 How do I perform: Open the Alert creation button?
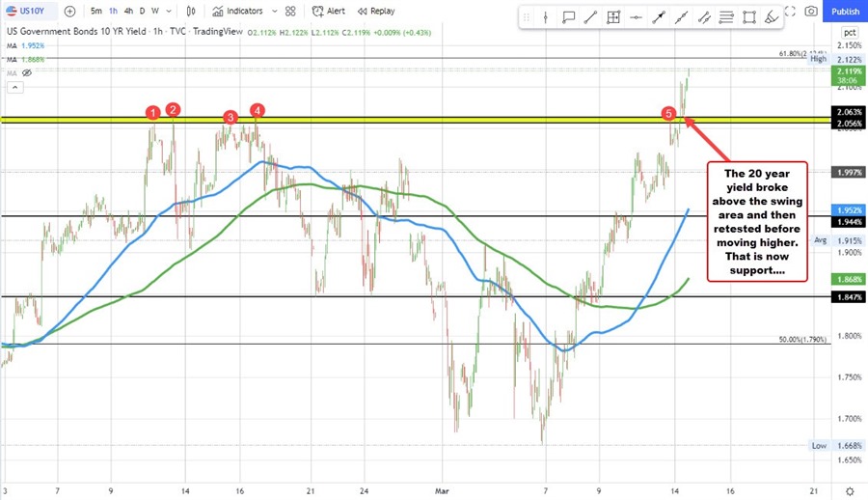[329, 12]
